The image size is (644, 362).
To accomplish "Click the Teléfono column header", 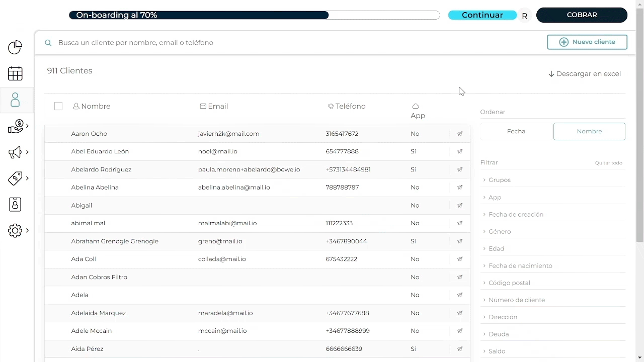I will tap(347, 106).
